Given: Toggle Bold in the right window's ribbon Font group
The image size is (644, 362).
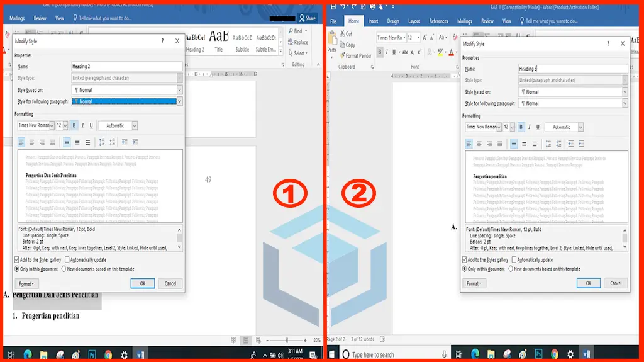Looking at the screenshot, I should [x=379, y=52].
